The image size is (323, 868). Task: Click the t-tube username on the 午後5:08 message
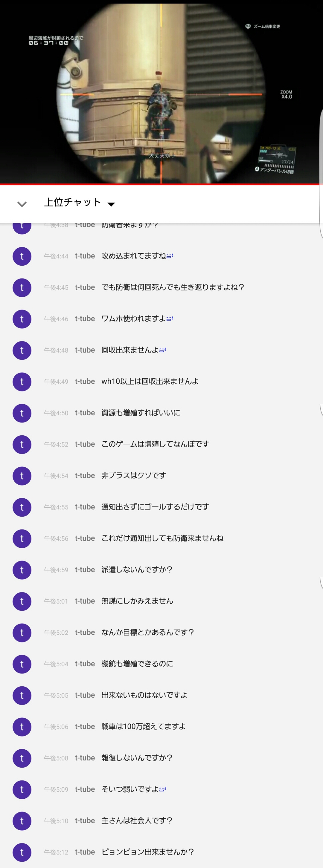(x=85, y=758)
